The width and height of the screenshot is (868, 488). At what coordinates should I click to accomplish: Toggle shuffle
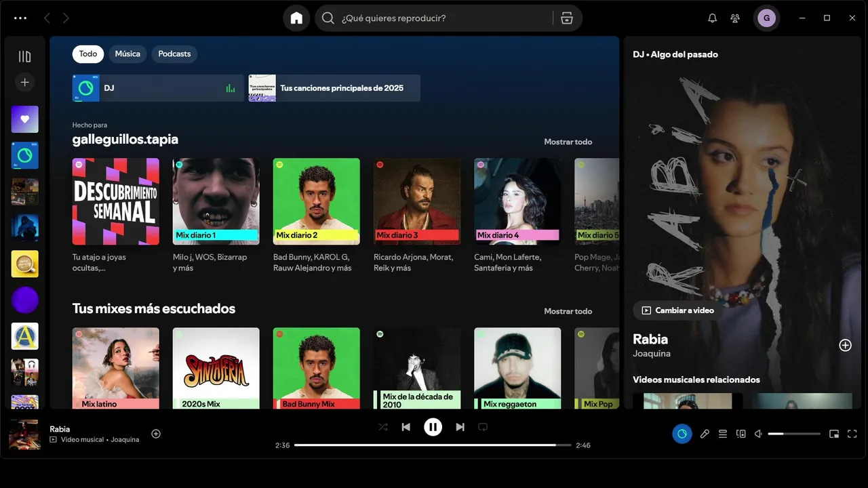click(383, 427)
